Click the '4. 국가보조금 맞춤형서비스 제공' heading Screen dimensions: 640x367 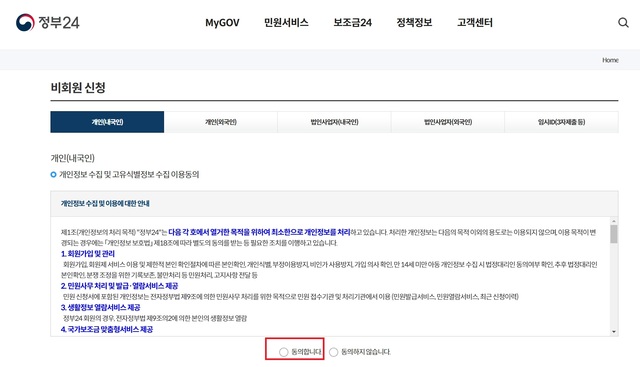point(107,329)
